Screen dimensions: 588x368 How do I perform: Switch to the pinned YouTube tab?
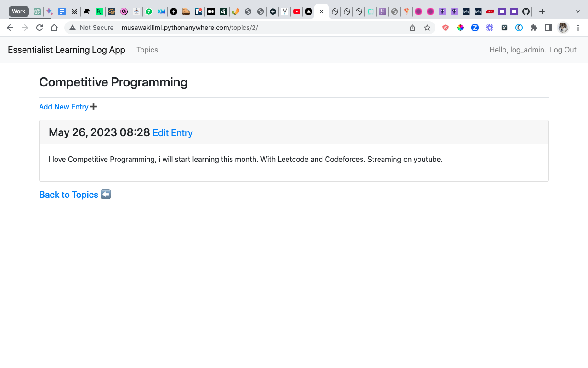pyautogui.click(x=296, y=11)
